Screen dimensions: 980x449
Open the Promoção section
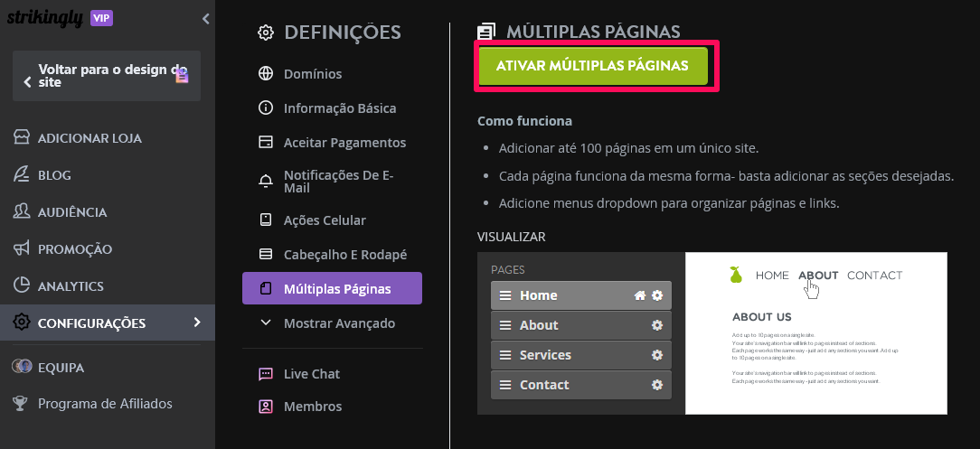tap(75, 249)
